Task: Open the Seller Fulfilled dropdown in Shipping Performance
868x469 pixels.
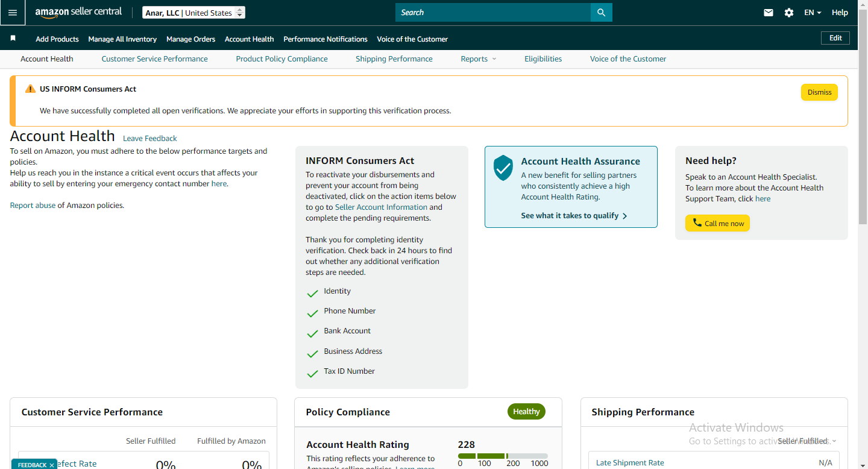Action: coord(807,441)
